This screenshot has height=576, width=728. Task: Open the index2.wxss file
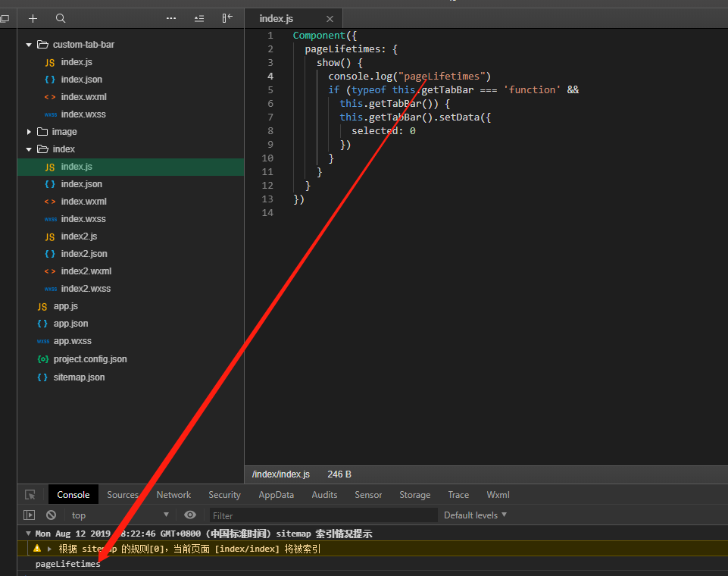pyautogui.click(x=86, y=289)
